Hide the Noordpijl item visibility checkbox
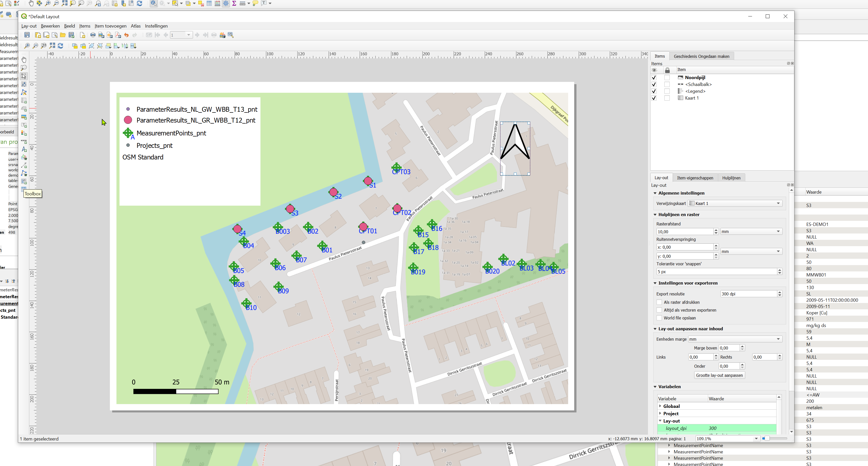 coord(654,77)
